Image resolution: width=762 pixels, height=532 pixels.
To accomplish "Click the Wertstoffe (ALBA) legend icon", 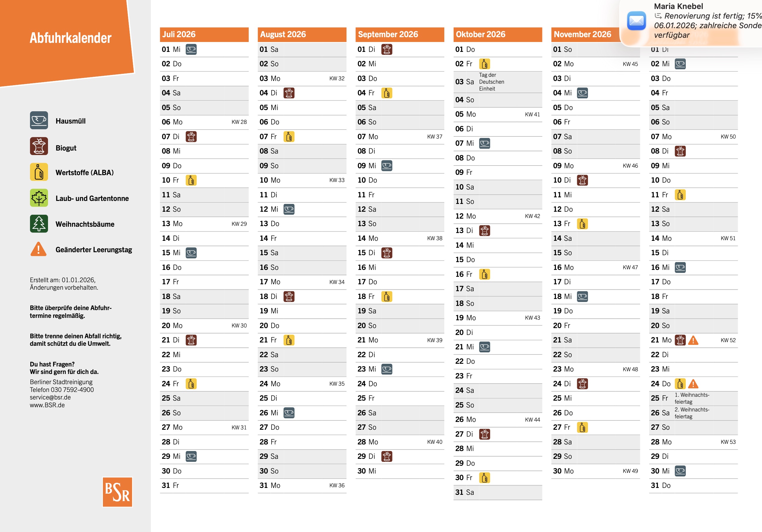I will coord(39,172).
